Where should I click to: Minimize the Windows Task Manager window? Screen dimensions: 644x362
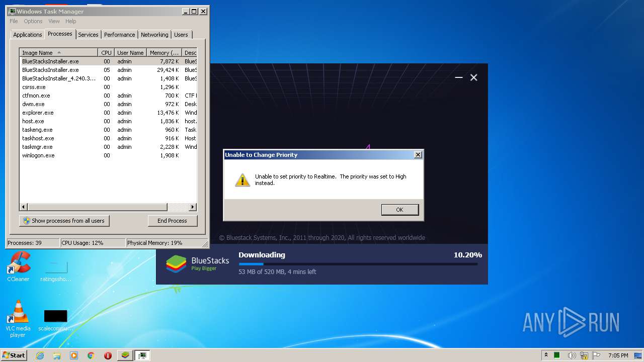point(185,11)
